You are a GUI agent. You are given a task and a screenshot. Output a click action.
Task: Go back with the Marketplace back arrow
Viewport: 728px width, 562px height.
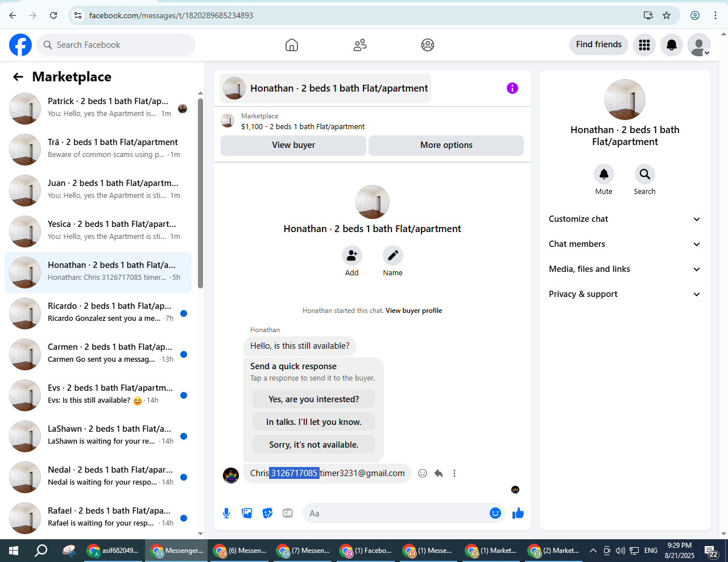(18, 77)
